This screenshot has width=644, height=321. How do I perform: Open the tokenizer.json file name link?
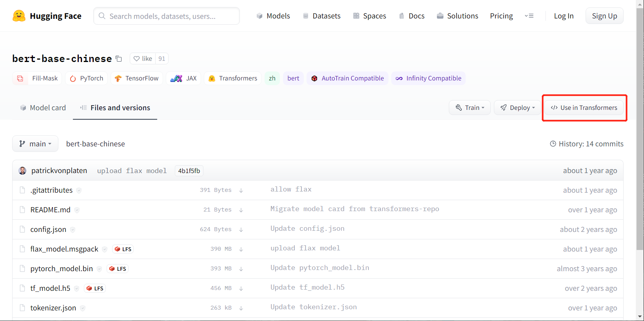pos(53,308)
